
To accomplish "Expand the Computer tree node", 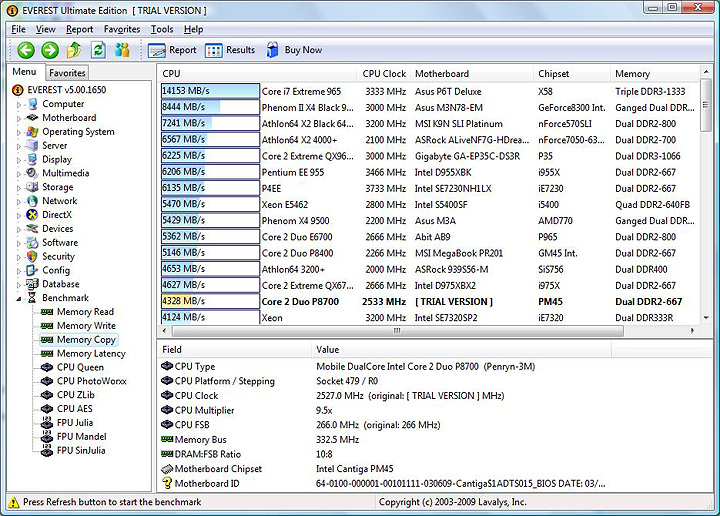I will pos(19,105).
